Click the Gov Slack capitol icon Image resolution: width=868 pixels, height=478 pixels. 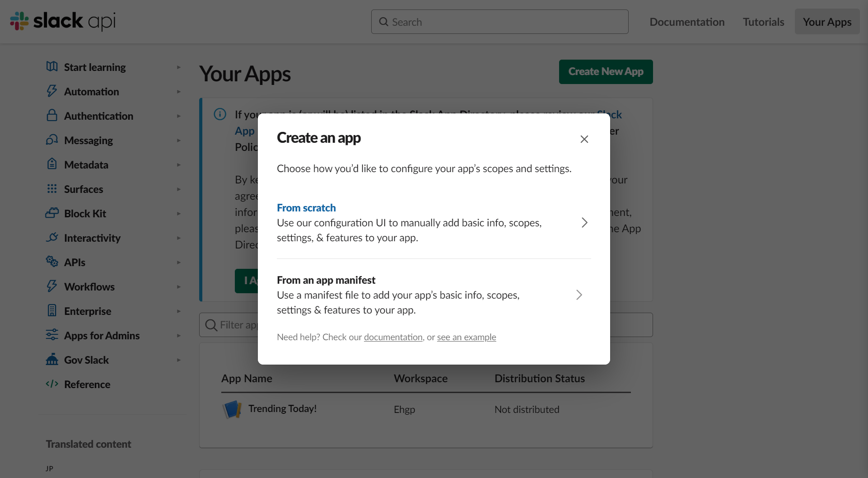52,359
